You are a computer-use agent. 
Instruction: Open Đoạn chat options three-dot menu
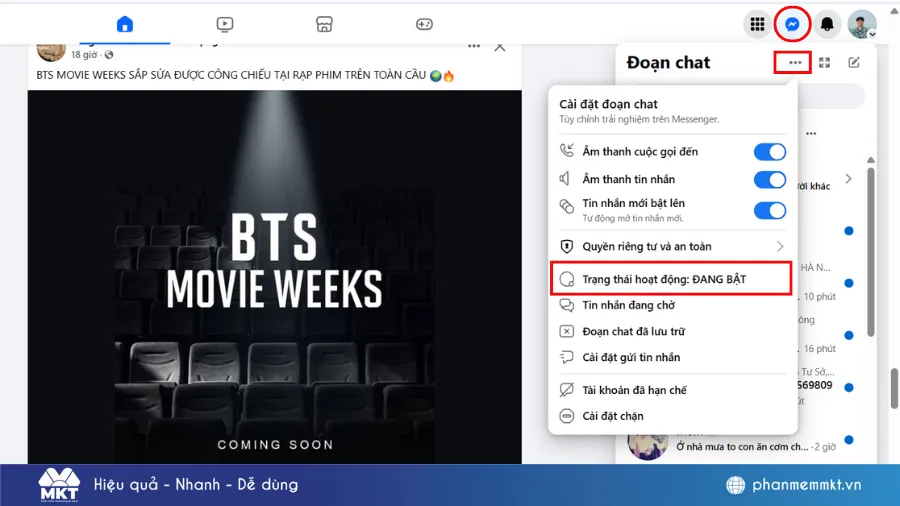tap(794, 63)
